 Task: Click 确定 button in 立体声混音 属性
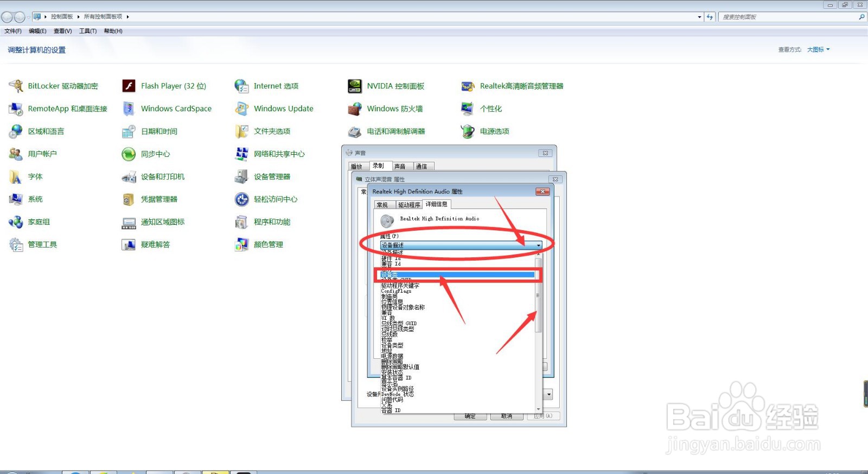pyautogui.click(x=470, y=416)
